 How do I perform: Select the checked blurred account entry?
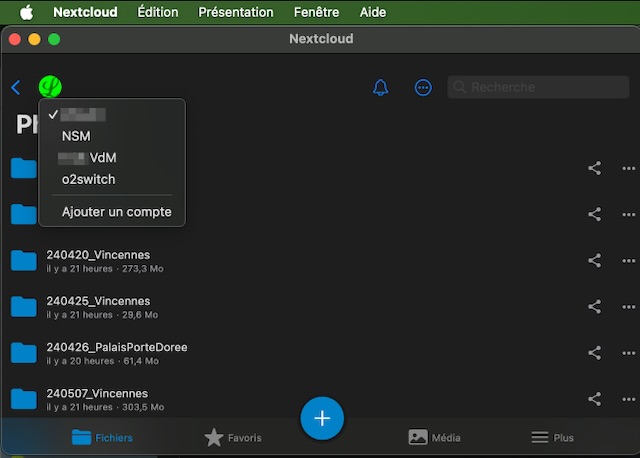84,115
